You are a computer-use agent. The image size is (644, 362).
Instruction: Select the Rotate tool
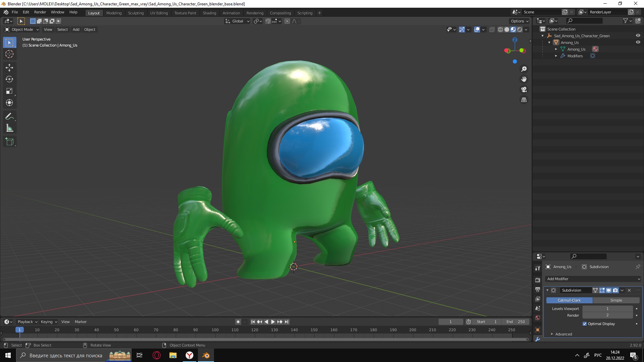click(9, 79)
